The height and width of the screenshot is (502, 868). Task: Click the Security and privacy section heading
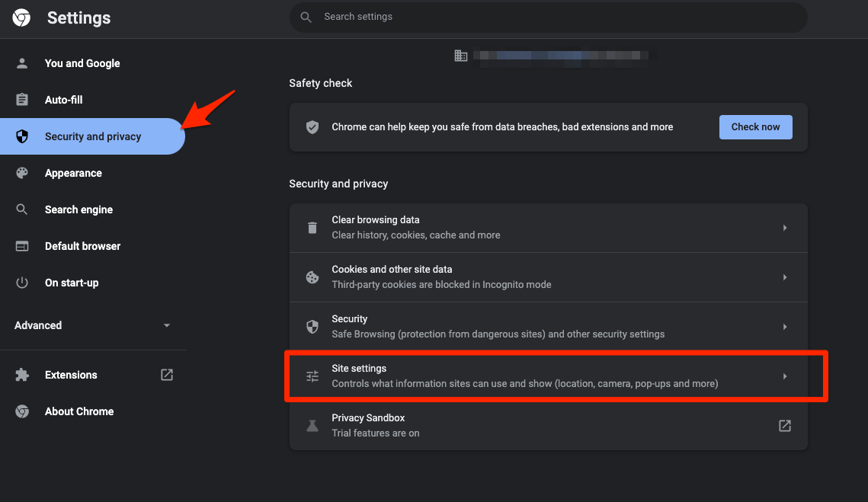338,184
